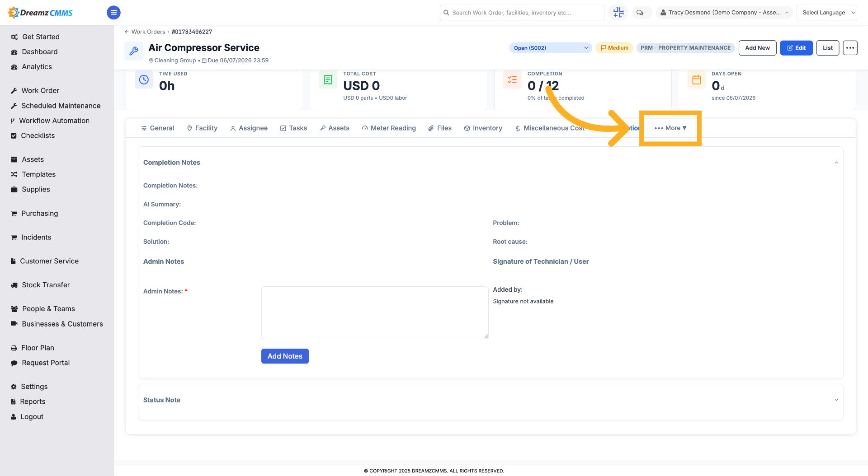Image resolution: width=868 pixels, height=476 pixels.
Task: Click the three-dots button beside List
Action: coord(850,48)
